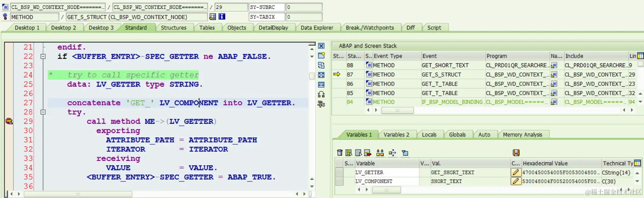
Task: Click the full screen tool icon
Action: click(x=321, y=75)
